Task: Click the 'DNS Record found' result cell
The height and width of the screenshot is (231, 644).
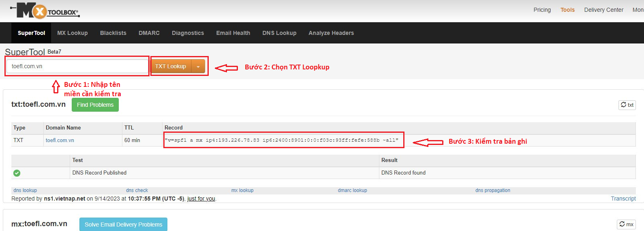Action: (x=507, y=173)
